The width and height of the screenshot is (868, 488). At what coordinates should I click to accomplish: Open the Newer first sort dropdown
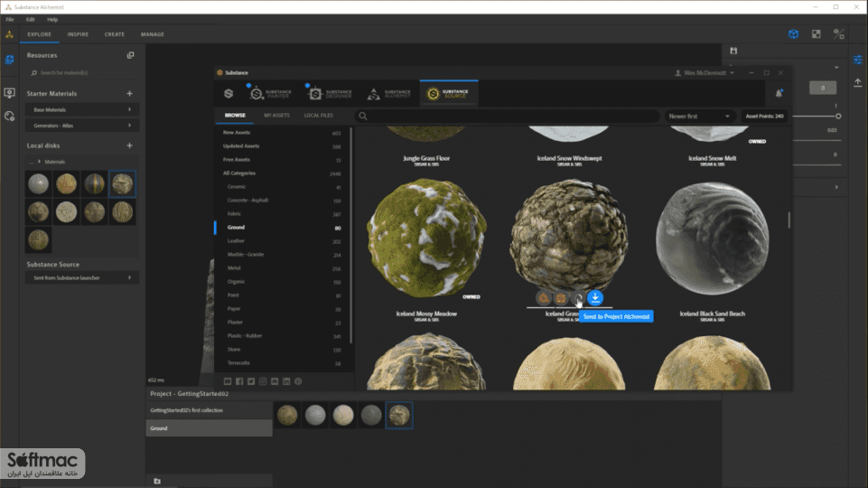click(699, 117)
